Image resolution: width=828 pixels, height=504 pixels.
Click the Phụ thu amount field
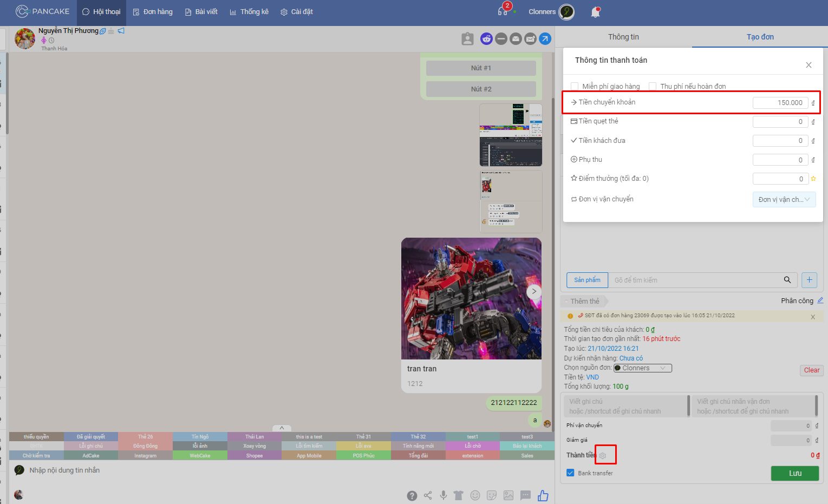pyautogui.click(x=780, y=160)
